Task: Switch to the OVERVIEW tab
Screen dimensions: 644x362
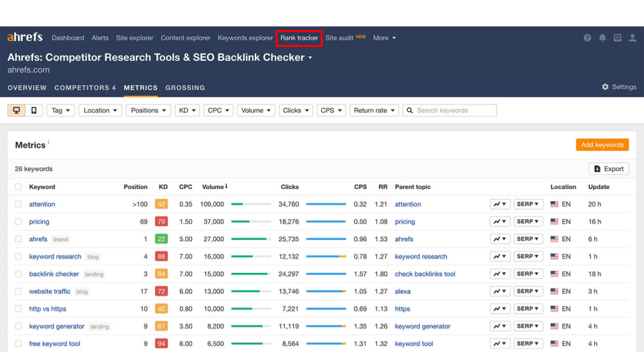Action: point(27,88)
